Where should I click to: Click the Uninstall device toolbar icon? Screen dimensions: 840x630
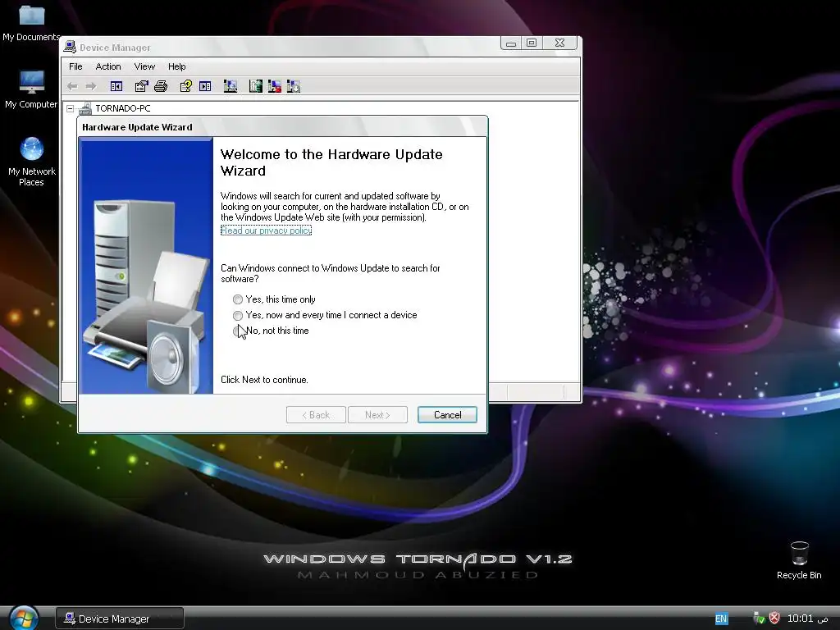point(274,86)
